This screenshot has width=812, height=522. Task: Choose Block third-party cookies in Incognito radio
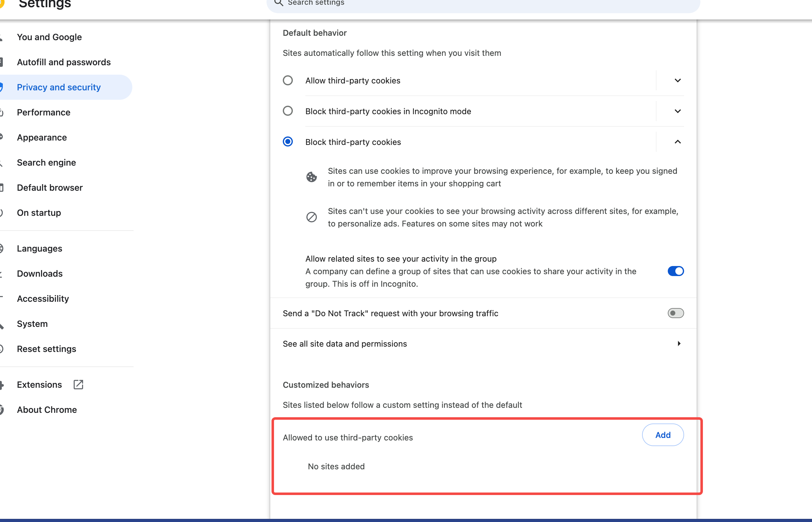[287, 111]
